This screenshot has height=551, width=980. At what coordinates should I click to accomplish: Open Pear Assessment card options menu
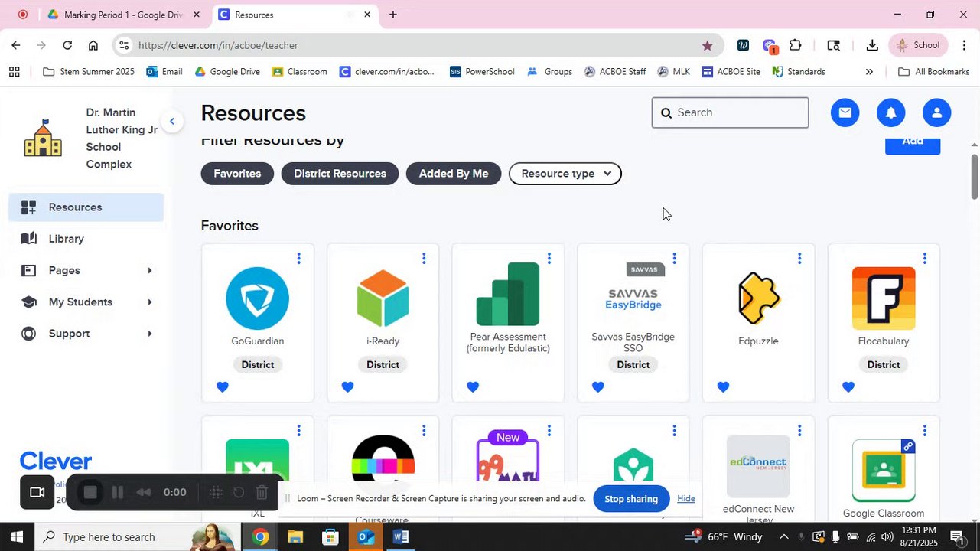549,259
